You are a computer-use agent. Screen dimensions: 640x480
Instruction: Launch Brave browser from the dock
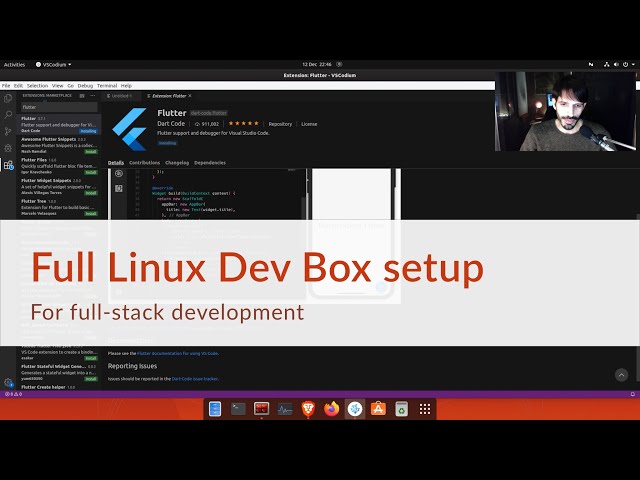click(x=308, y=409)
